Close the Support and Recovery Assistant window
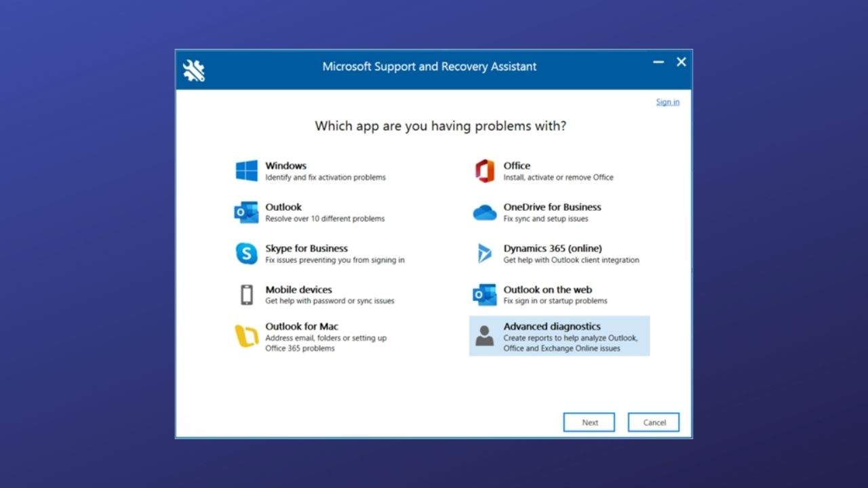 tap(682, 62)
